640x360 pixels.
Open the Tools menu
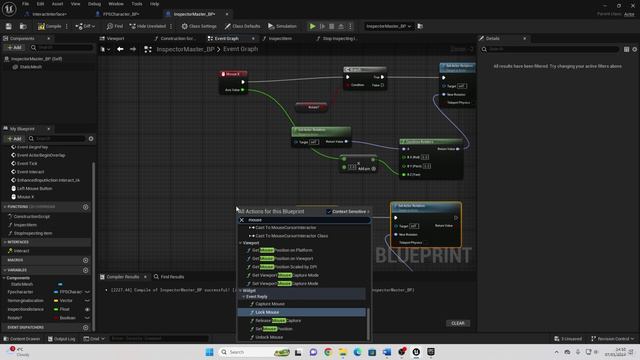[x=137, y=4]
